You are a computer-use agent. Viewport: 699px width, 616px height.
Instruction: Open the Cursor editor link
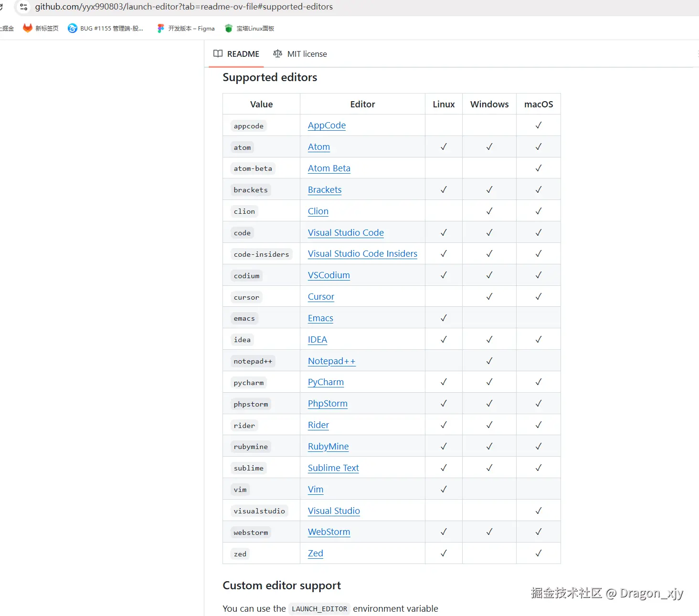[321, 297]
